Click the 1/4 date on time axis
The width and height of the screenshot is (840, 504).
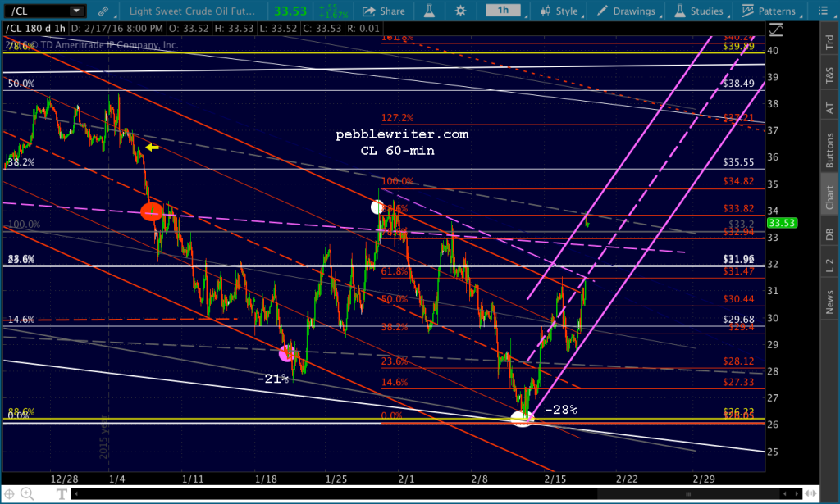click(x=116, y=479)
